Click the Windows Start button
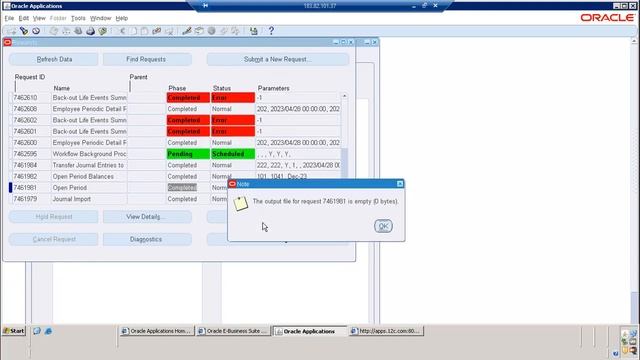The image size is (640, 360). click(x=14, y=331)
